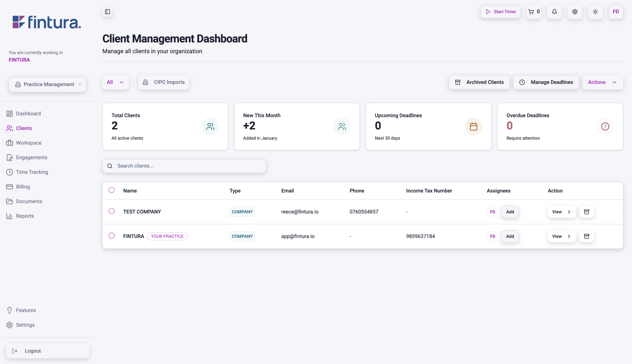The image size is (632, 364).
Task: Click the settings gear in top bar
Action: point(575,12)
